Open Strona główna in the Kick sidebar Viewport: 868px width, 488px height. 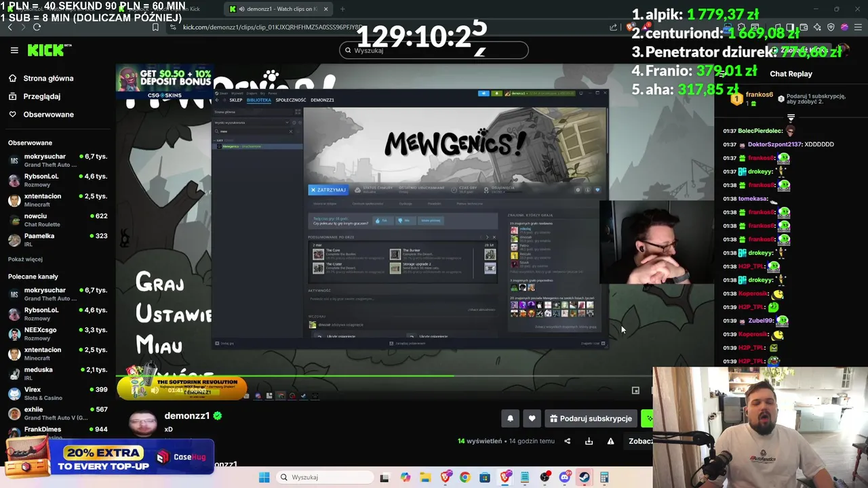tap(48, 79)
